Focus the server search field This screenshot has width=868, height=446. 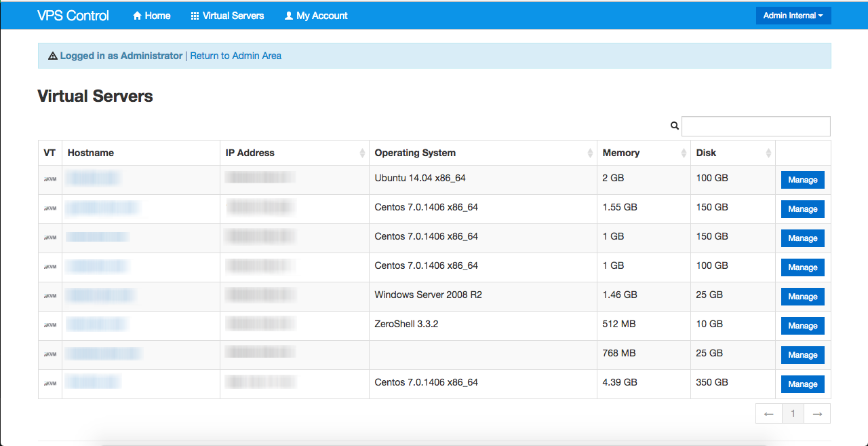tap(755, 126)
